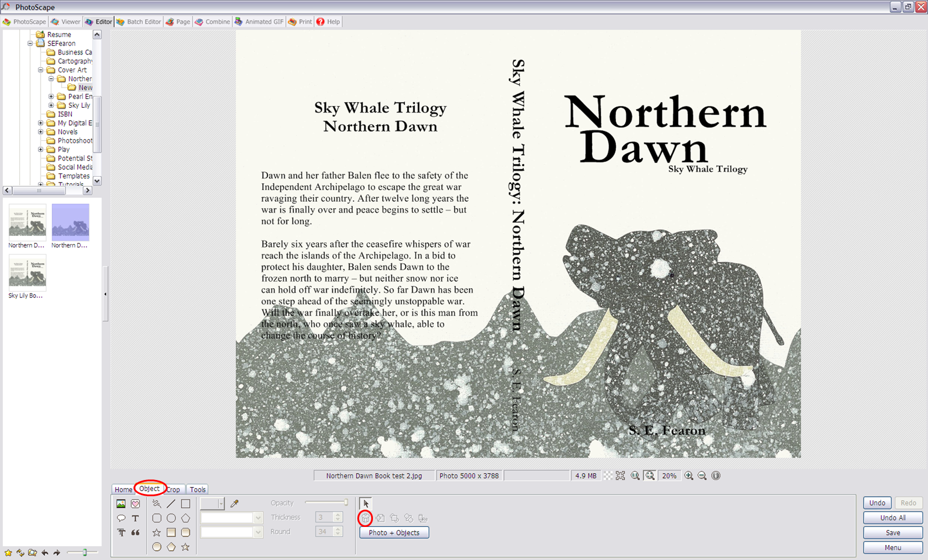This screenshot has height=560, width=928.
Task: Open the insert image tool
Action: click(x=121, y=504)
